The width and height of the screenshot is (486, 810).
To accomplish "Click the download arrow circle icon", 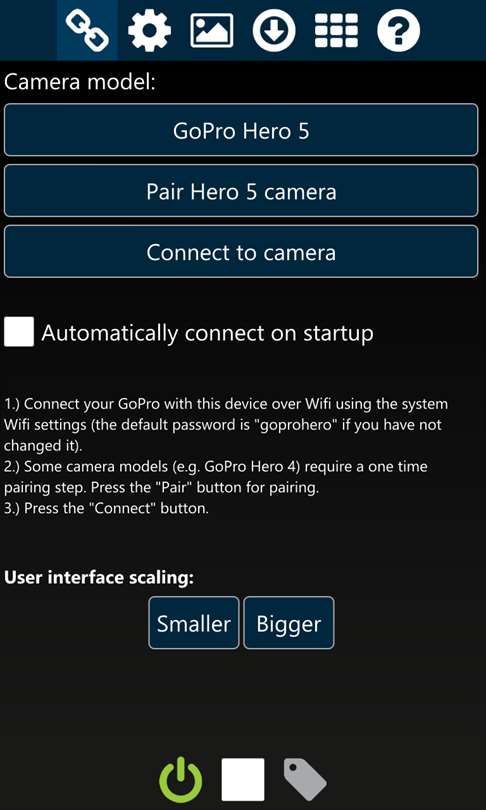I will (274, 30).
